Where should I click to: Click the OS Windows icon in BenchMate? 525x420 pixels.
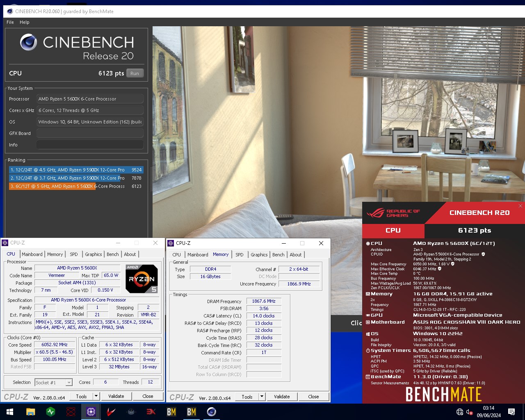click(x=368, y=333)
